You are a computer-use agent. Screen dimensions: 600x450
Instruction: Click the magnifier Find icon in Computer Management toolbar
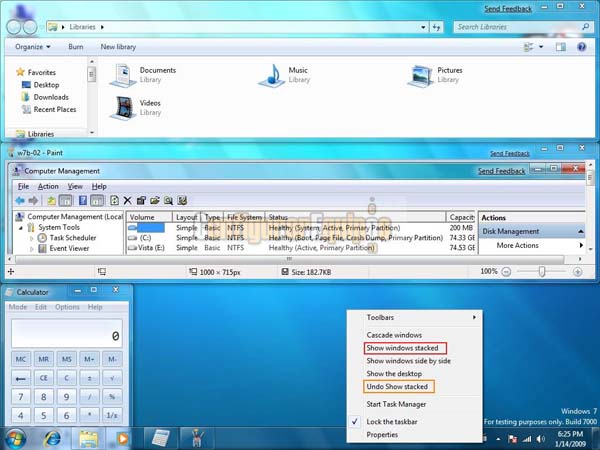tap(168, 200)
